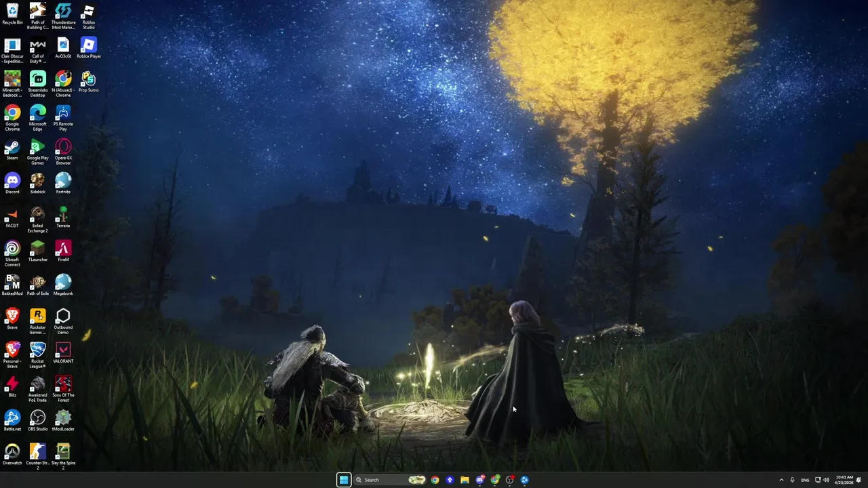The image size is (868, 488).
Task: Select the Streamlabs Desktop icon
Action: click(37, 85)
